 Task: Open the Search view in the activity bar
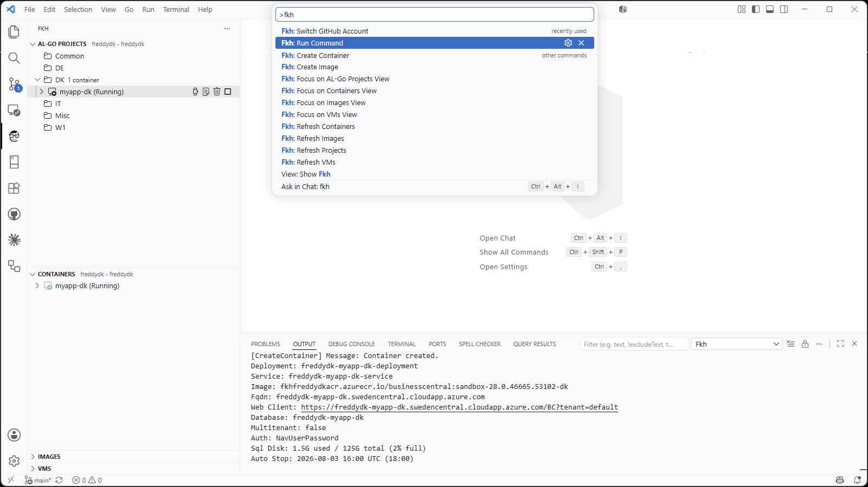click(x=14, y=58)
